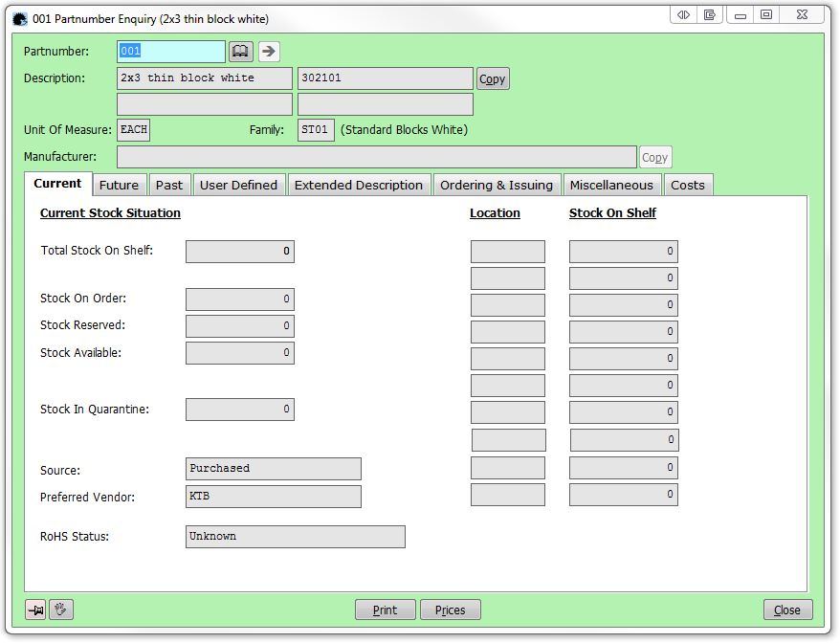Open the Future tab
This screenshot has height=643, width=840.
[119, 186]
